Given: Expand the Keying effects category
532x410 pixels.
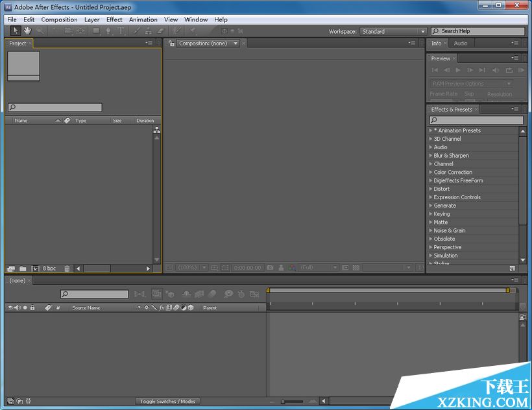Looking at the screenshot, I should click(x=431, y=213).
